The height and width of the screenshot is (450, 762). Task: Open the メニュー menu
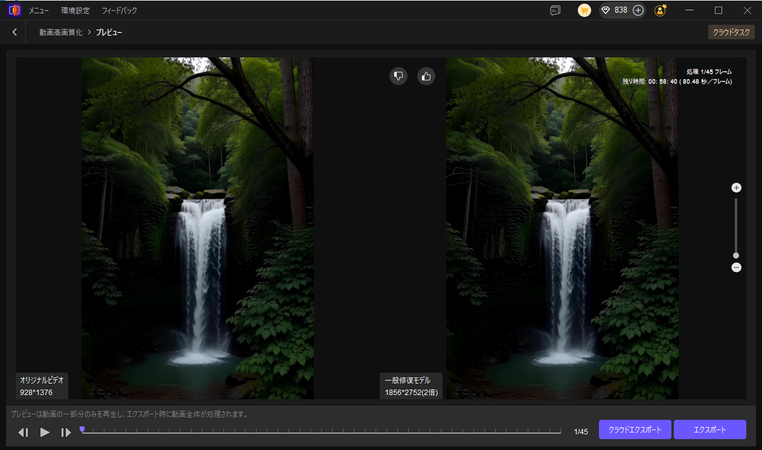40,10
